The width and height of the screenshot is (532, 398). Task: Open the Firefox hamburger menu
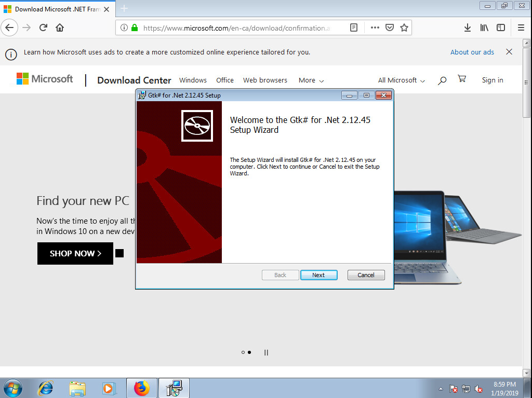point(521,28)
